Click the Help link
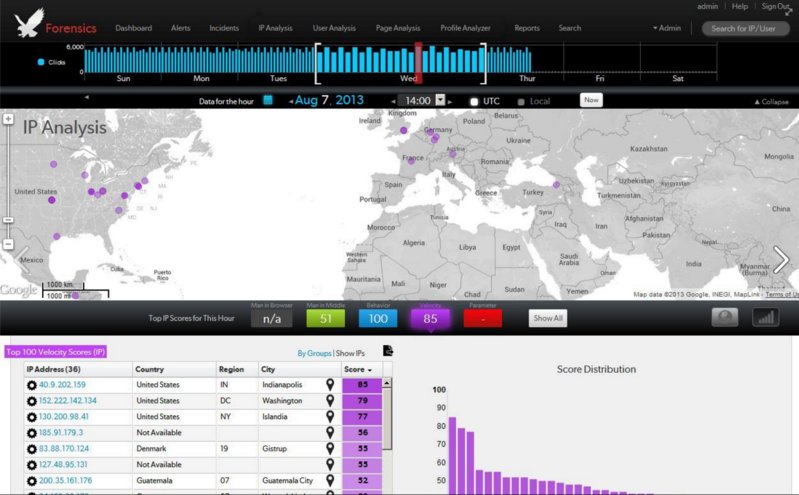 [x=740, y=6]
